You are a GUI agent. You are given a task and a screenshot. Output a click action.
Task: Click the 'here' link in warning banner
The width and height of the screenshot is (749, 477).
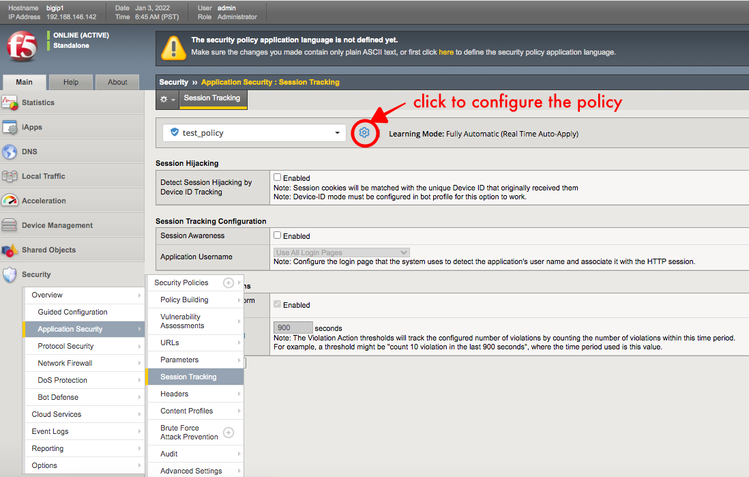445,51
